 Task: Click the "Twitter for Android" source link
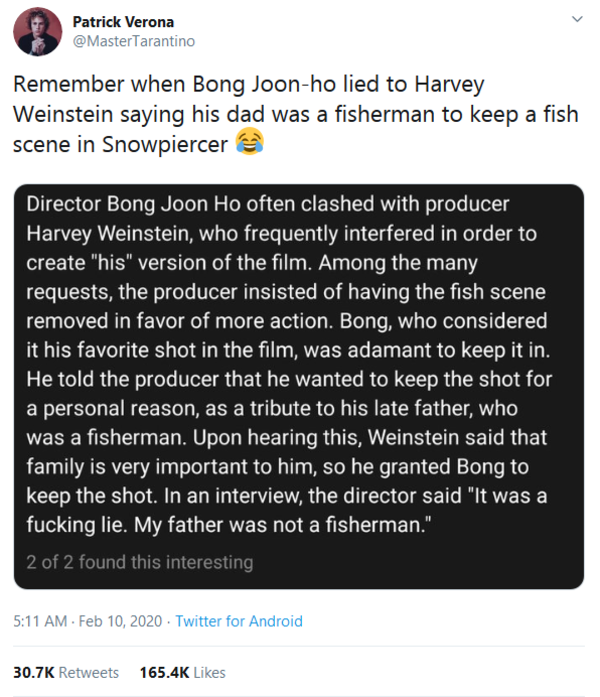[238, 621]
